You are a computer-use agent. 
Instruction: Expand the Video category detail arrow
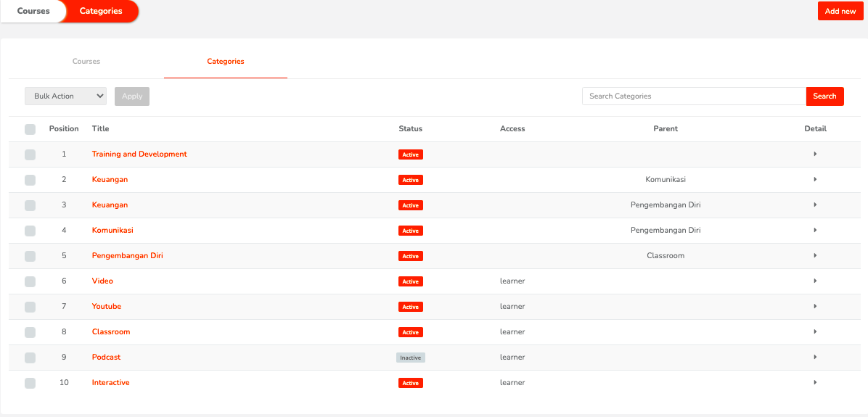pos(815,281)
